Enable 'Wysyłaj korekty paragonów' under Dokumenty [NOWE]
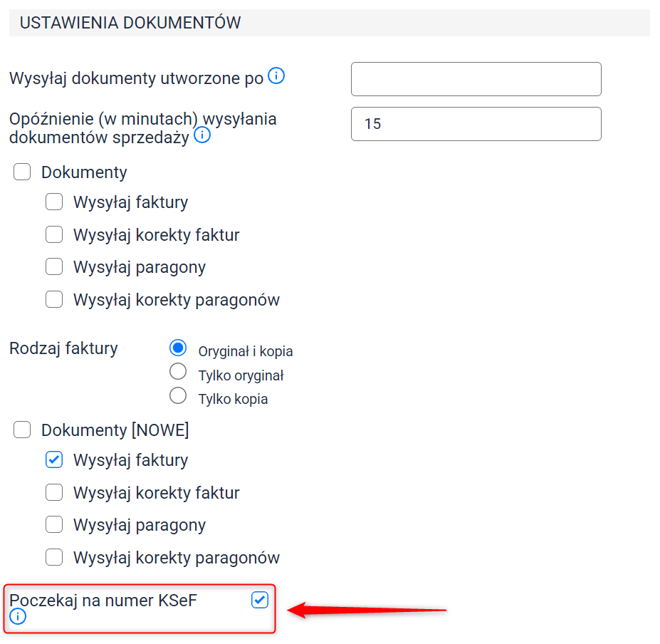Viewport: 660px width, 644px height. (54, 557)
